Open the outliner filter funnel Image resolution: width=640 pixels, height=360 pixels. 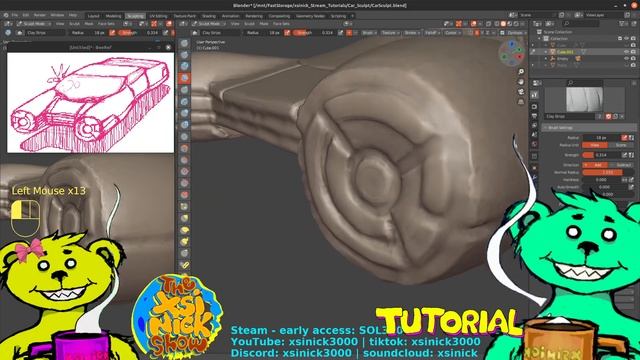623,24
